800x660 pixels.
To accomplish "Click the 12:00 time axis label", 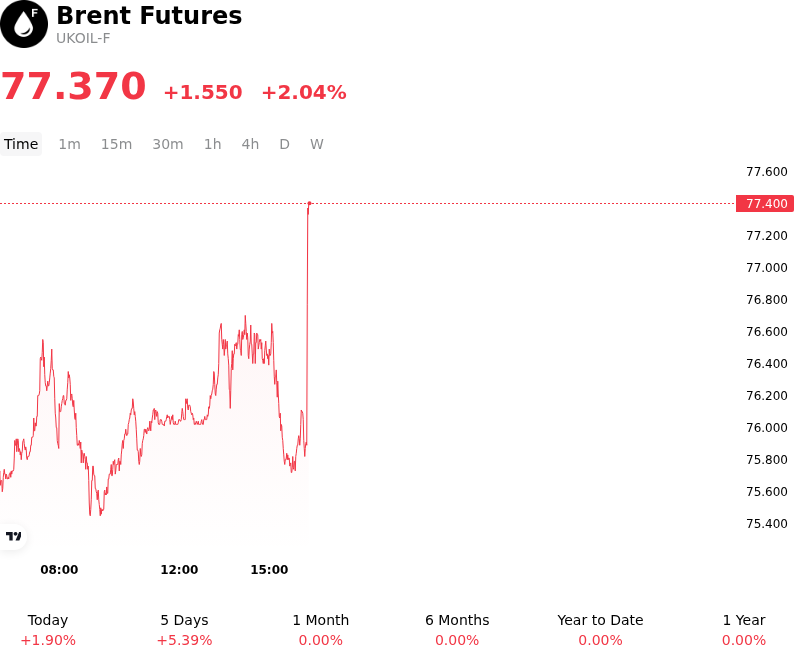I will (179, 570).
